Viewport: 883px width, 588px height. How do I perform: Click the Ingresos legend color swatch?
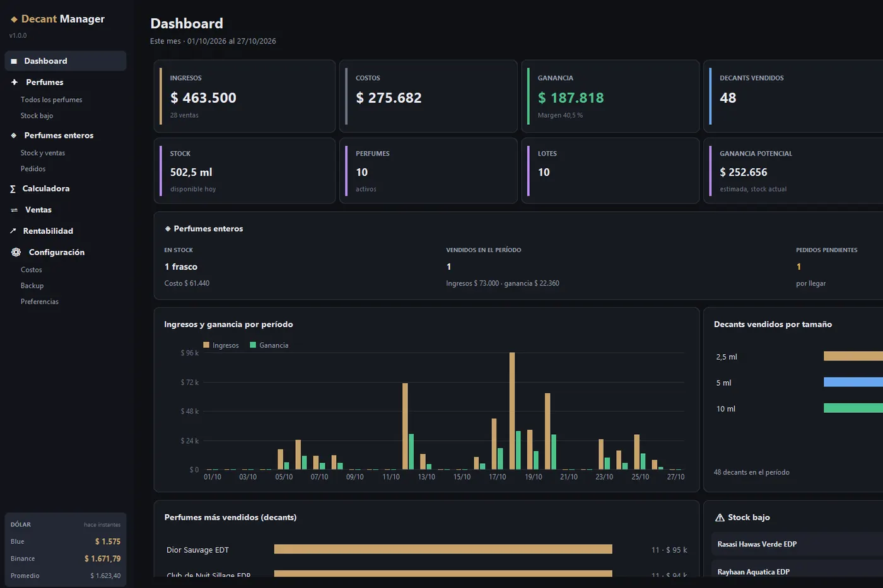(206, 345)
